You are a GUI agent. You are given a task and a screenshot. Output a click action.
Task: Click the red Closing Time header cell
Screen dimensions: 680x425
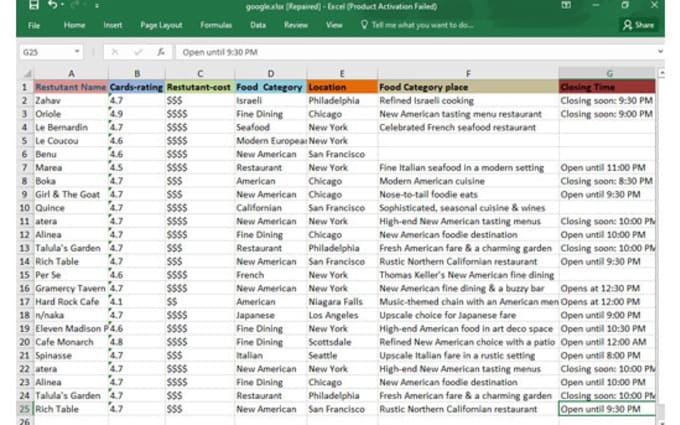607,87
